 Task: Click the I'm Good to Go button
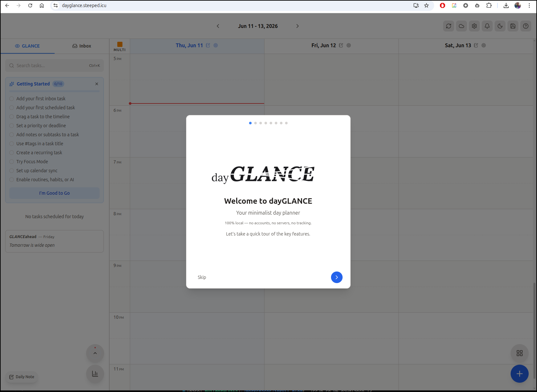(x=54, y=193)
